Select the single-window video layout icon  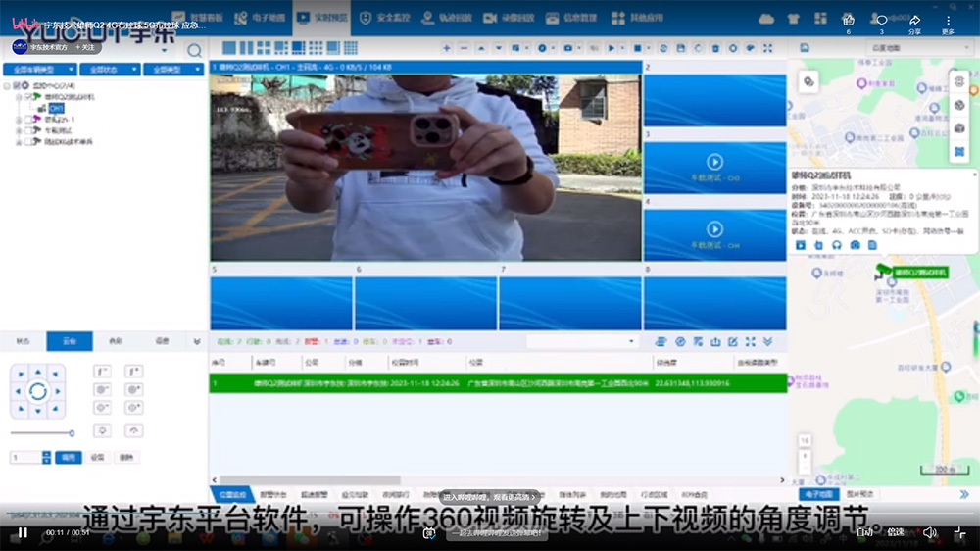(228, 47)
